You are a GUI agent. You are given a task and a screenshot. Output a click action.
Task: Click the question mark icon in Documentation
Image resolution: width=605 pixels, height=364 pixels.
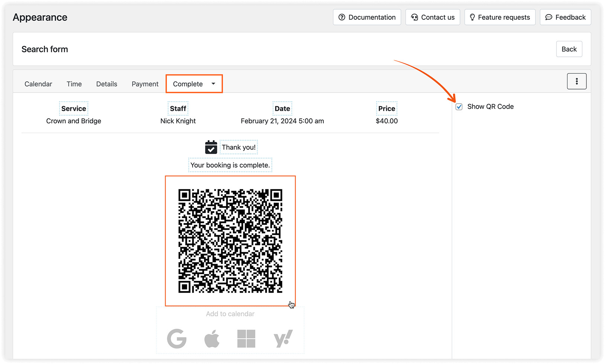point(342,17)
